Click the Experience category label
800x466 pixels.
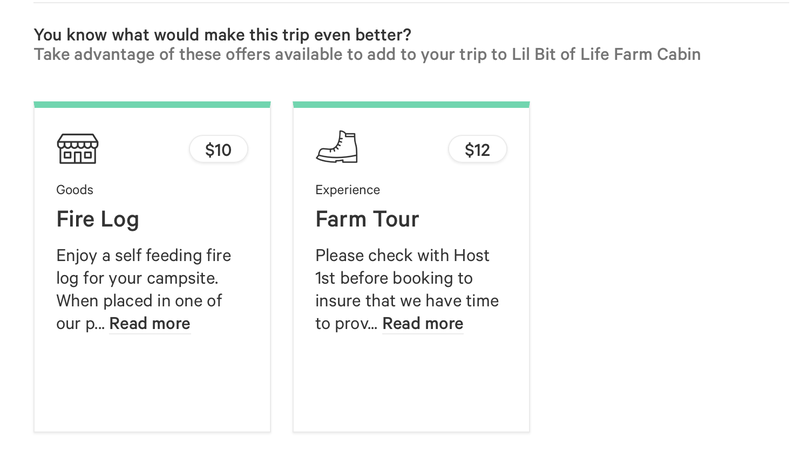347,190
